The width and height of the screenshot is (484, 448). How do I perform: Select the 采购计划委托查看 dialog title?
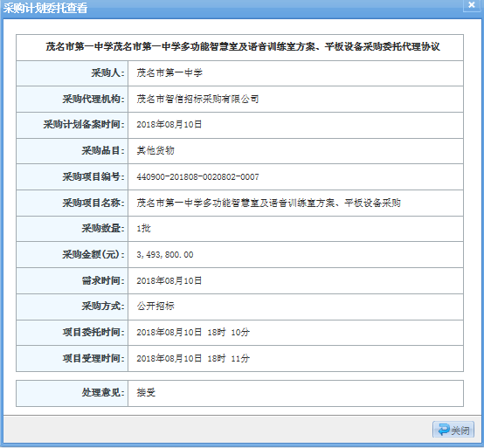pos(45,8)
